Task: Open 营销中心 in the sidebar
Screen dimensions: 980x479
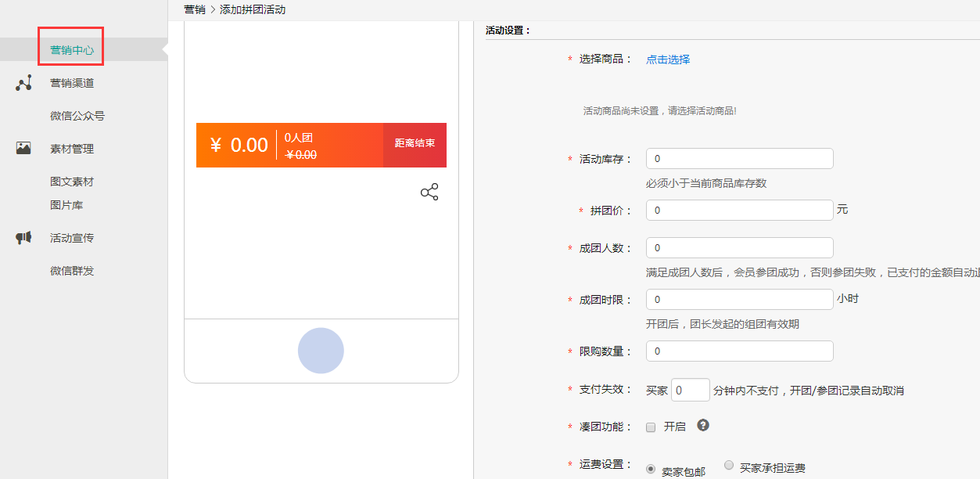Action: tap(72, 50)
